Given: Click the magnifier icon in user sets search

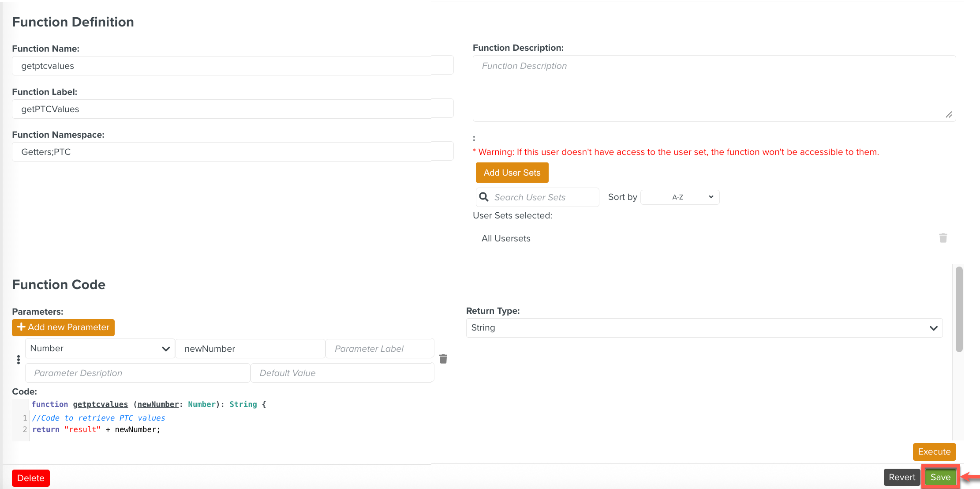Looking at the screenshot, I should [x=484, y=197].
